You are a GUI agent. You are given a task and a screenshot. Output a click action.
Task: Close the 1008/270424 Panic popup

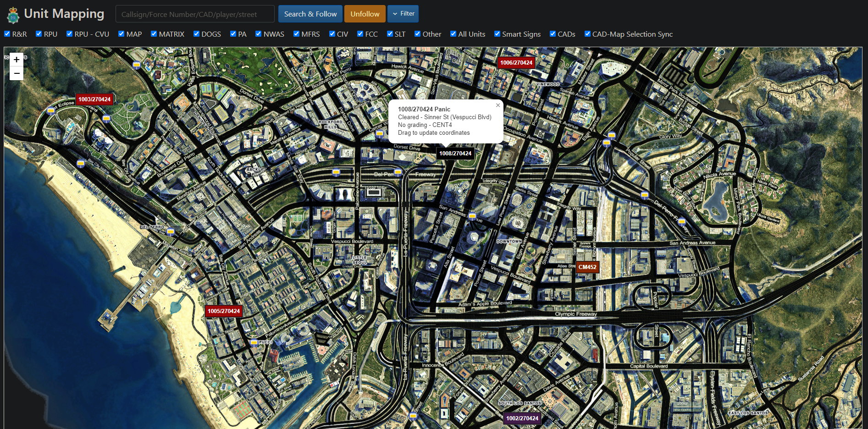(x=498, y=105)
